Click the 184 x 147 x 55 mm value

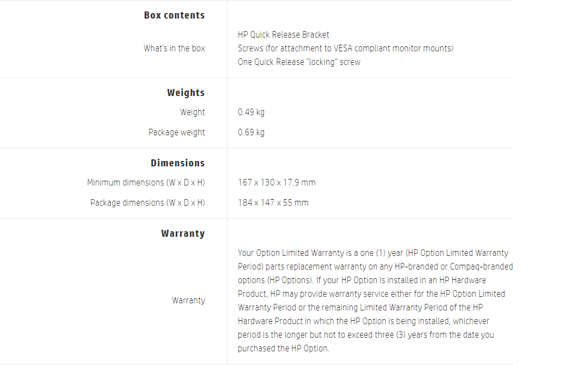273,202
